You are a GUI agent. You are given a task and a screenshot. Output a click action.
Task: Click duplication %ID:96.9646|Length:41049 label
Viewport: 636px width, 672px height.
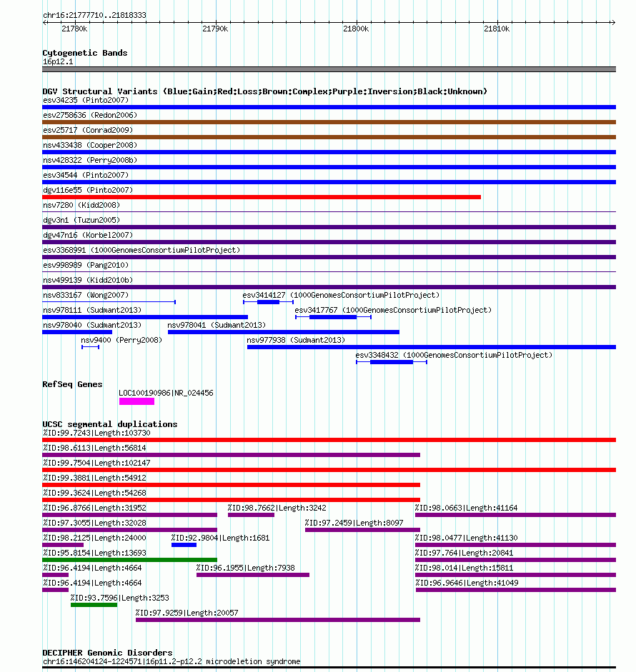[x=467, y=583]
